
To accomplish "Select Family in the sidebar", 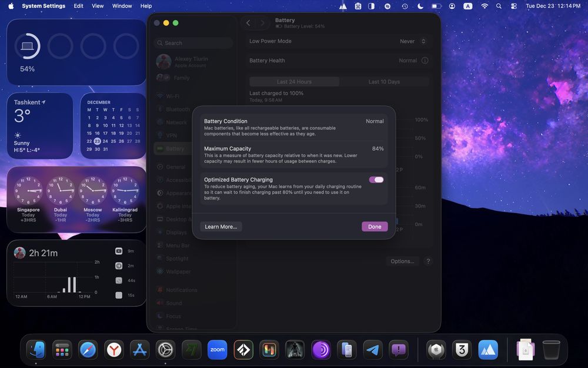I will pos(194,78).
